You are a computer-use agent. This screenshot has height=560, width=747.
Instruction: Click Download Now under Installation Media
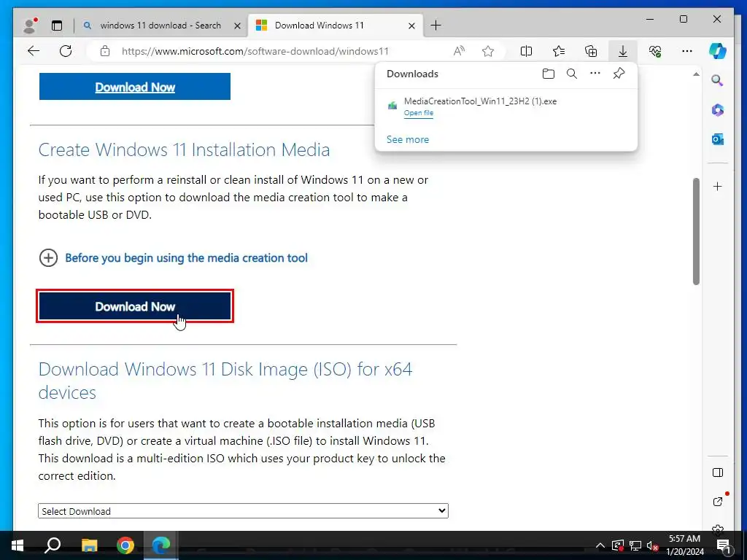point(135,306)
